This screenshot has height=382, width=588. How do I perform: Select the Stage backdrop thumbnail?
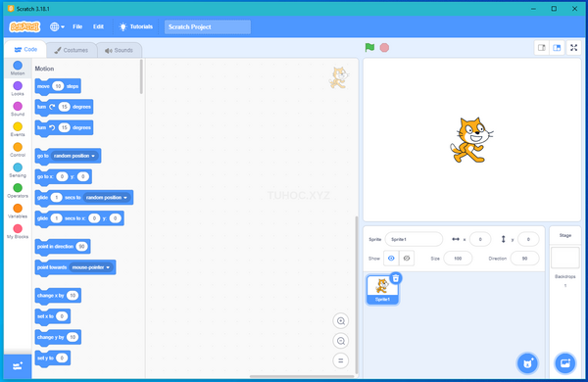click(x=565, y=258)
